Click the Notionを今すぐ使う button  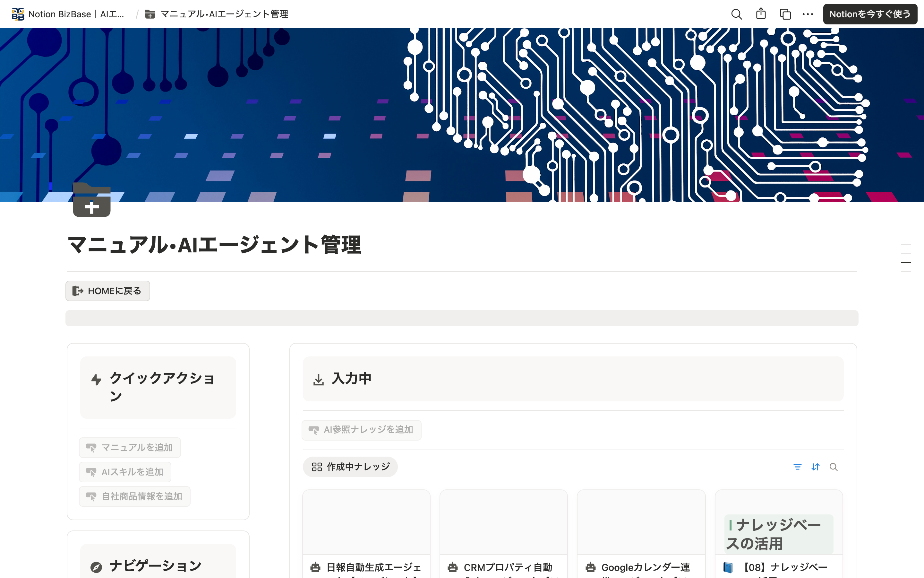click(870, 14)
